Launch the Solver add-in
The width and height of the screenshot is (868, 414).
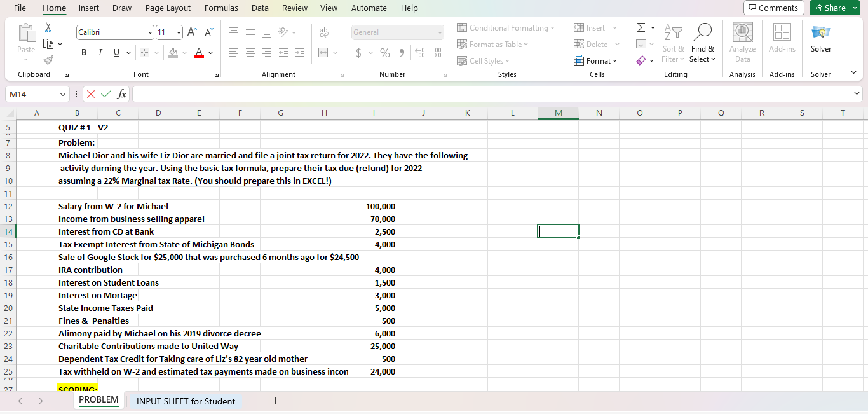(821, 43)
